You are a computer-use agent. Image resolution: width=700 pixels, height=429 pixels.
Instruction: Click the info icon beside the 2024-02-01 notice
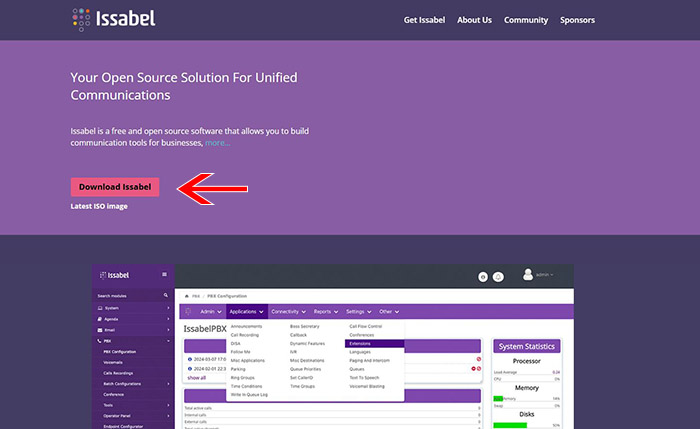[190, 369]
